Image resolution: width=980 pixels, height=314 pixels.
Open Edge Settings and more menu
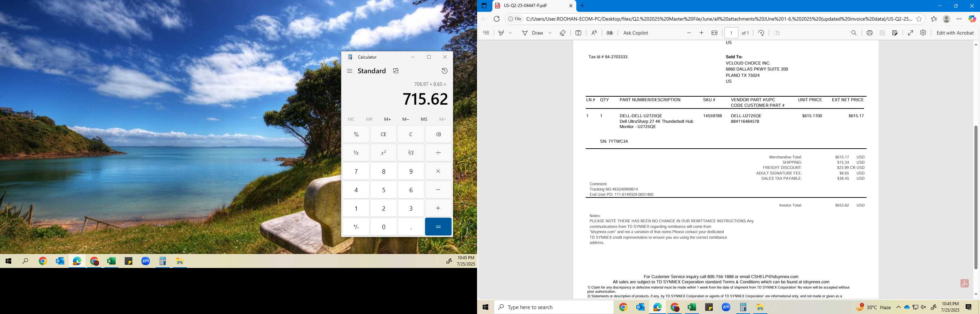pos(959,18)
